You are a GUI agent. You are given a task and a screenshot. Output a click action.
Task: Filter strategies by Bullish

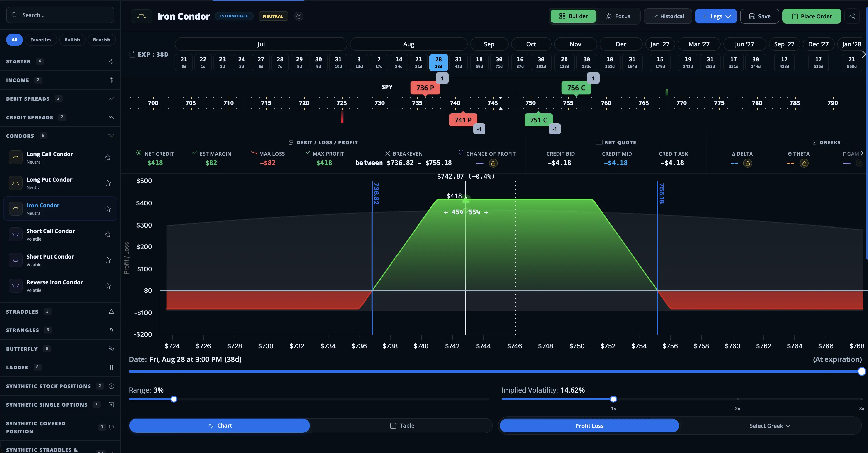(72, 40)
